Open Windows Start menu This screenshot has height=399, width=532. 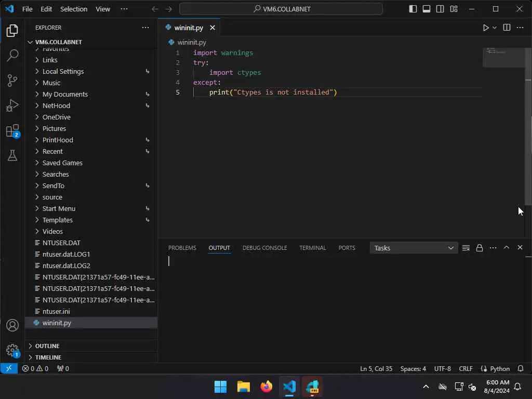220,387
